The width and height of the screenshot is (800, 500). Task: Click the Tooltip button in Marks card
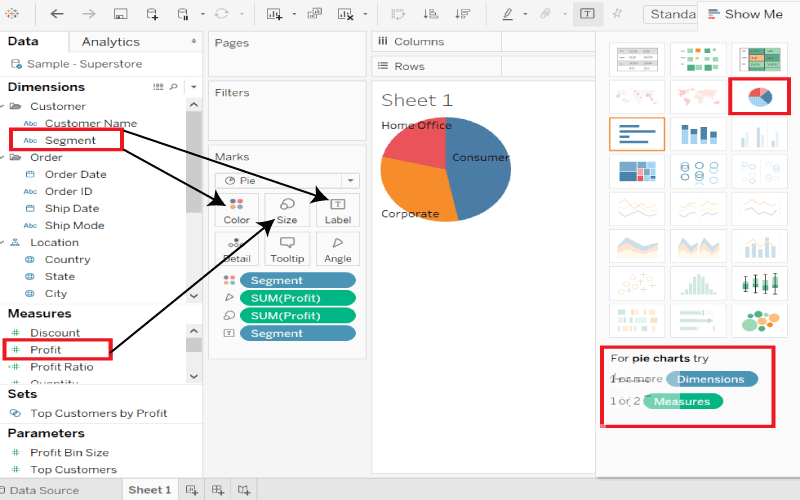[287, 249]
